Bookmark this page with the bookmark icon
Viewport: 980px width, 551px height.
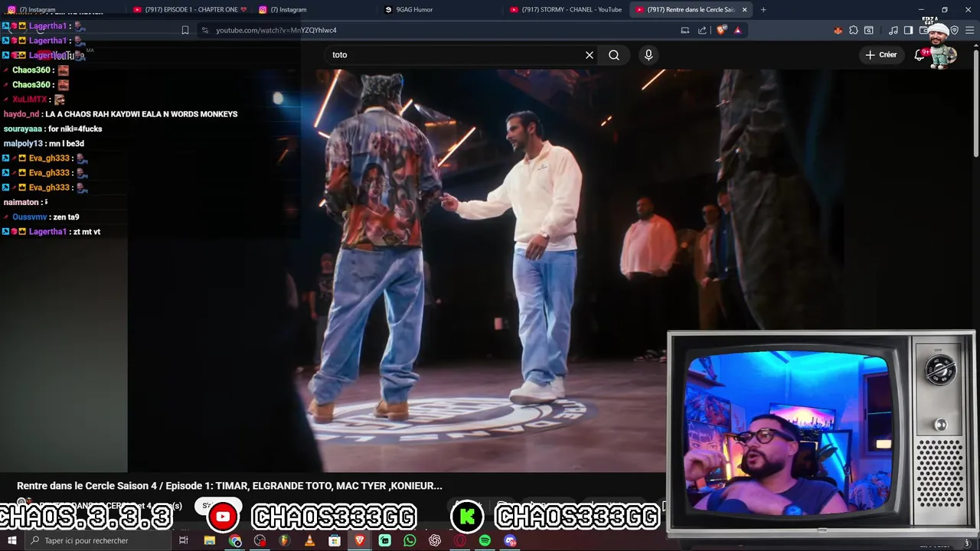tap(185, 31)
